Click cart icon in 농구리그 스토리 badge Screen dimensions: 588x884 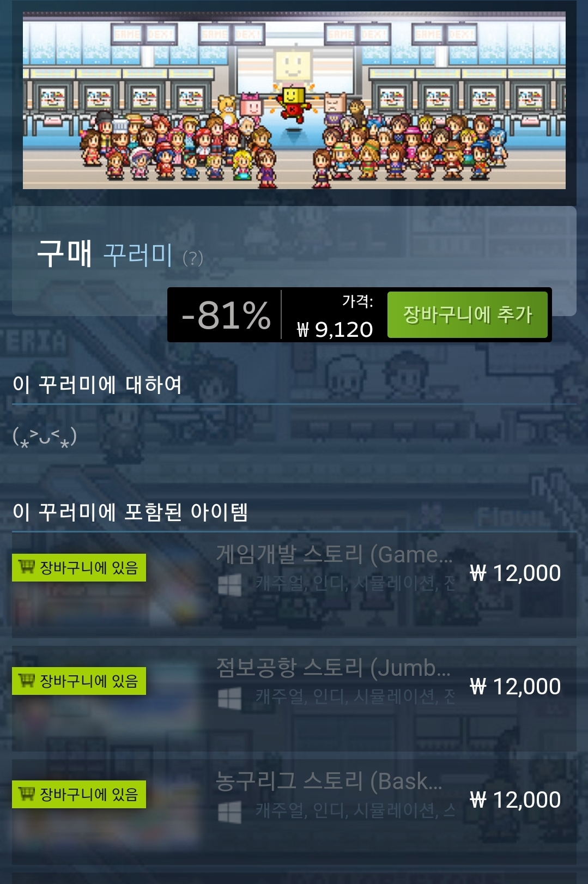click(x=26, y=794)
